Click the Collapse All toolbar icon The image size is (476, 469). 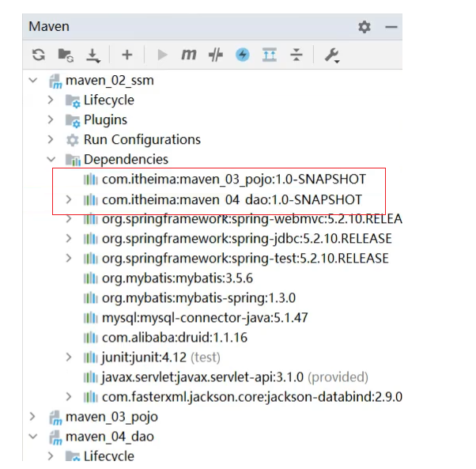[296, 55]
